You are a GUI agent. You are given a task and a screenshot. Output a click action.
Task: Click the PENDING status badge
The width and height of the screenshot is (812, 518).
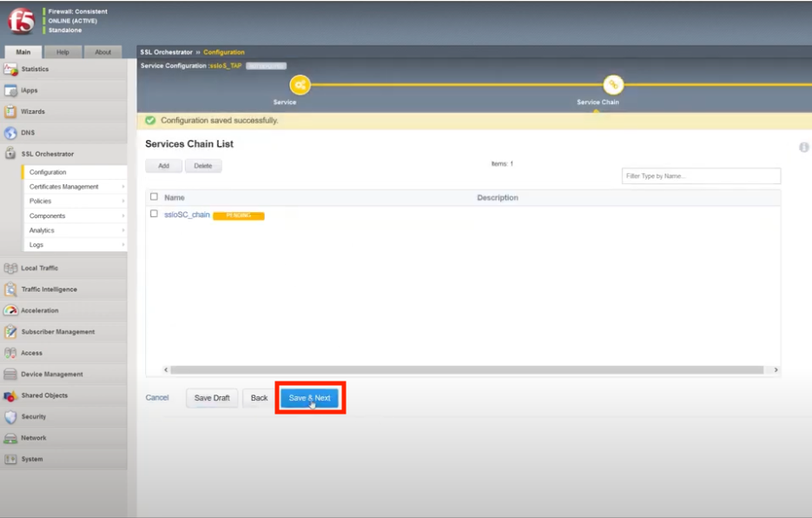239,216
